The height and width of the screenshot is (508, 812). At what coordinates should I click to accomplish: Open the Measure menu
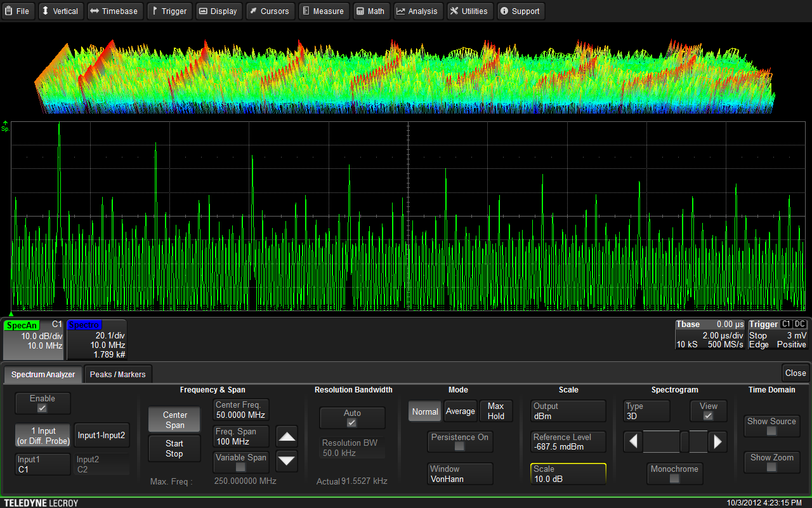click(322, 11)
